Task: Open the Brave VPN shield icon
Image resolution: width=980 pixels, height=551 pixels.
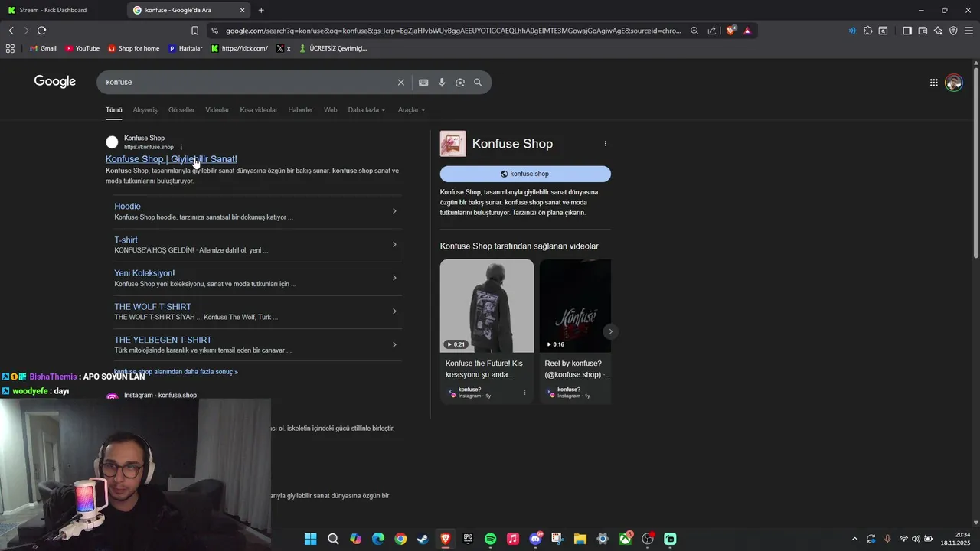Action: point(953,31)
